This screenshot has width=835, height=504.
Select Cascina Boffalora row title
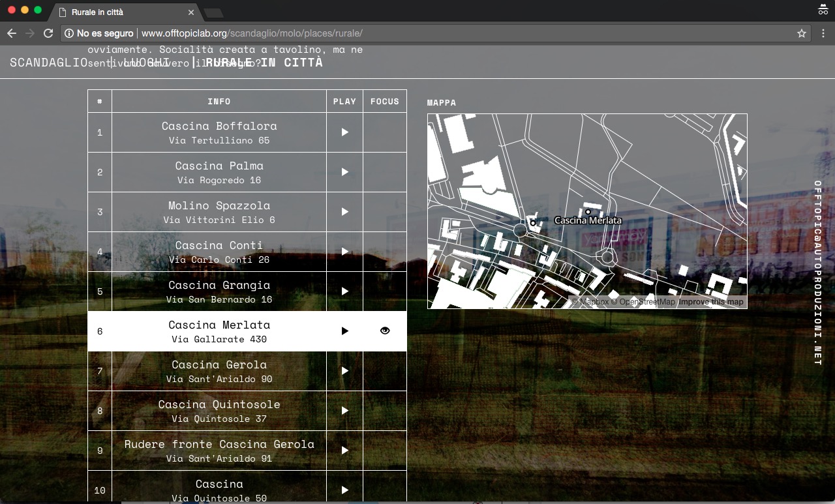pyautogui.click(x=219, y=126)
